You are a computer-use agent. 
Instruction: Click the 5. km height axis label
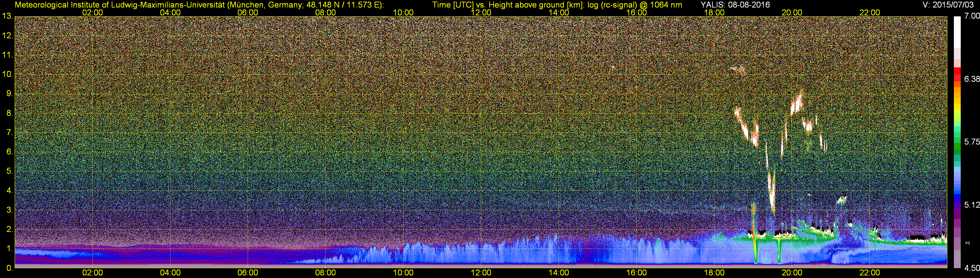click(x=9, y=171)
